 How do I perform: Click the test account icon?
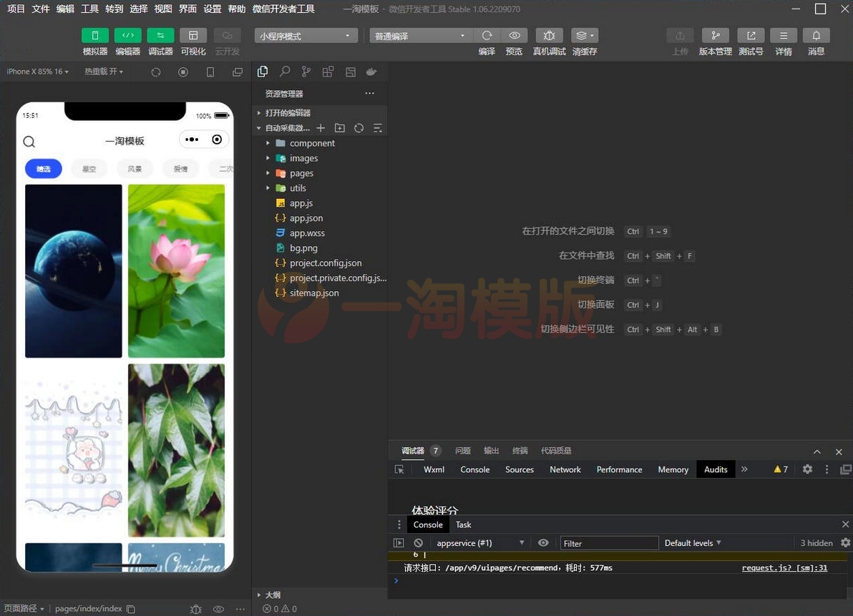751,35
